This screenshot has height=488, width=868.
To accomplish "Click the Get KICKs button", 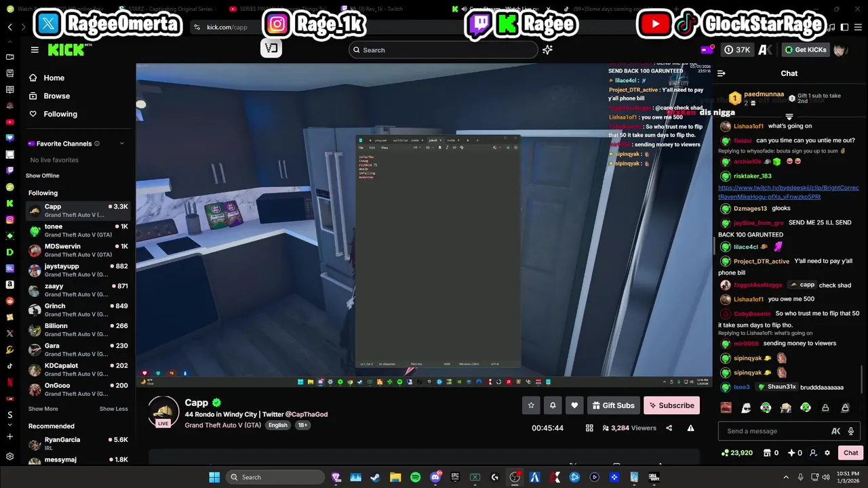I will pos(806,49).
